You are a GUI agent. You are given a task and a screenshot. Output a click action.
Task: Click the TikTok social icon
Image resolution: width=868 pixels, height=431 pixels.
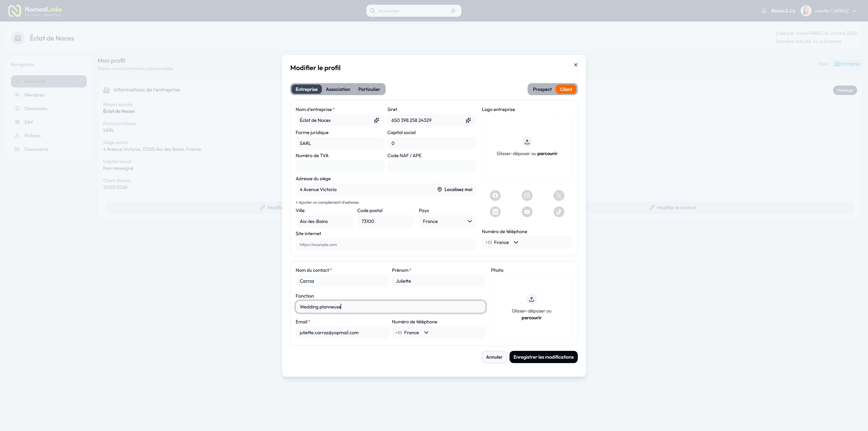559,212
